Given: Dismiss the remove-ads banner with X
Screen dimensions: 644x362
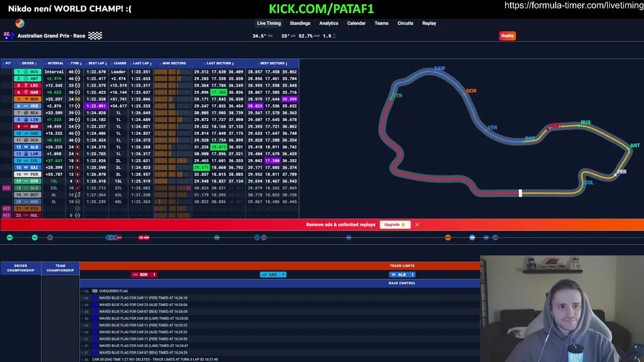Looking at the screenshot, I should point(417,225).
